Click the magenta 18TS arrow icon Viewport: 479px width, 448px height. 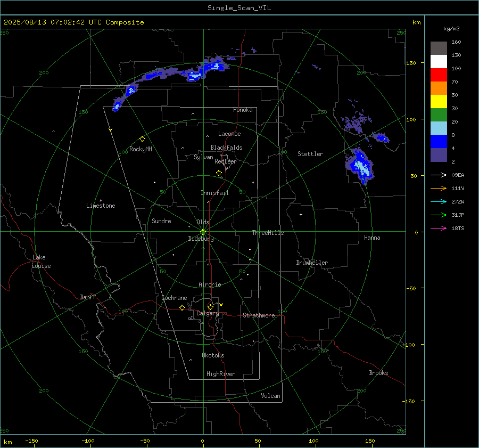point(439,228)
